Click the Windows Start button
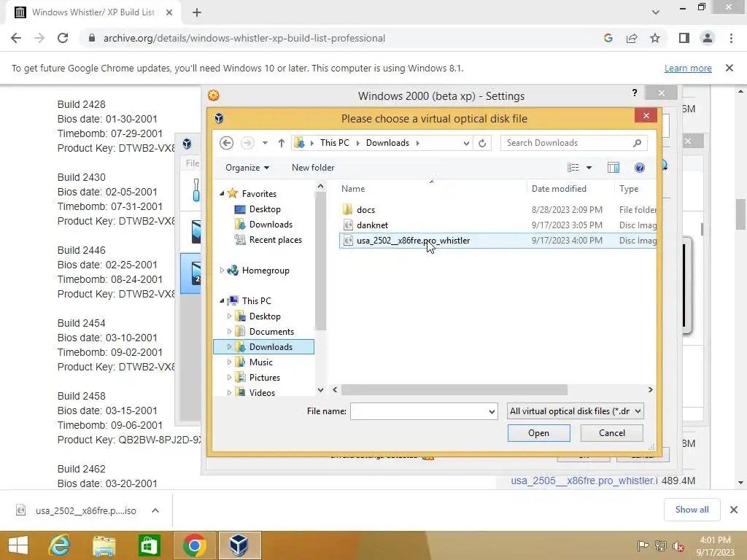The width and height of the screenshot is (747, 560). [18, 545]
